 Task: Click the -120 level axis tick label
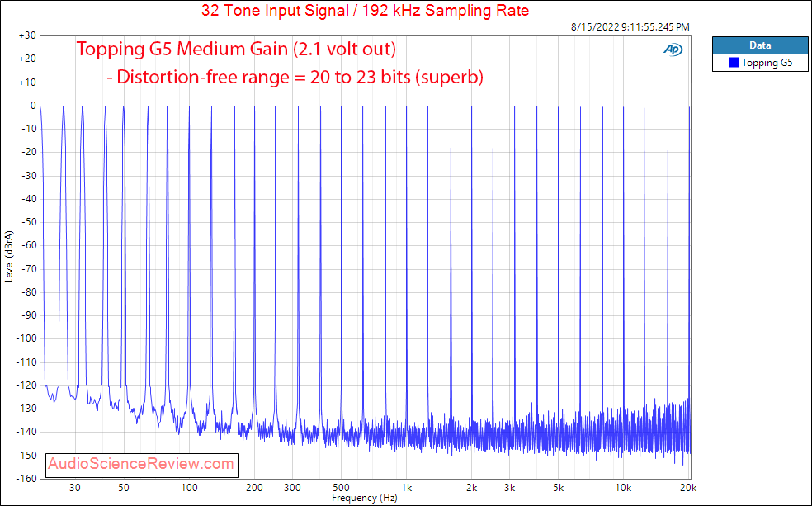click(x=26, y=385)
